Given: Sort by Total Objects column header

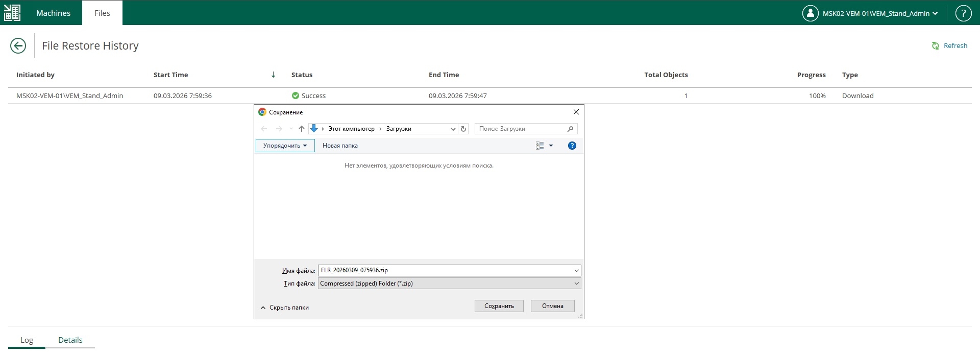Looking at the screenshot, I should [666, 75].
